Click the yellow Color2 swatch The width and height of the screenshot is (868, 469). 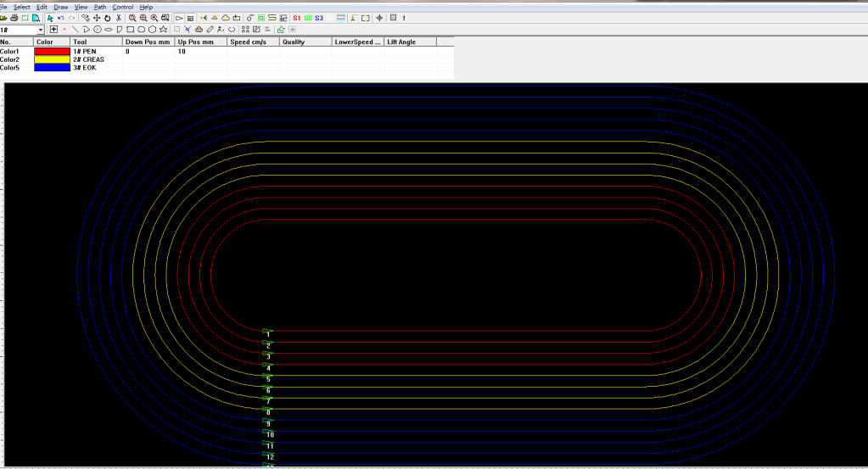click(x=52, y=59)
